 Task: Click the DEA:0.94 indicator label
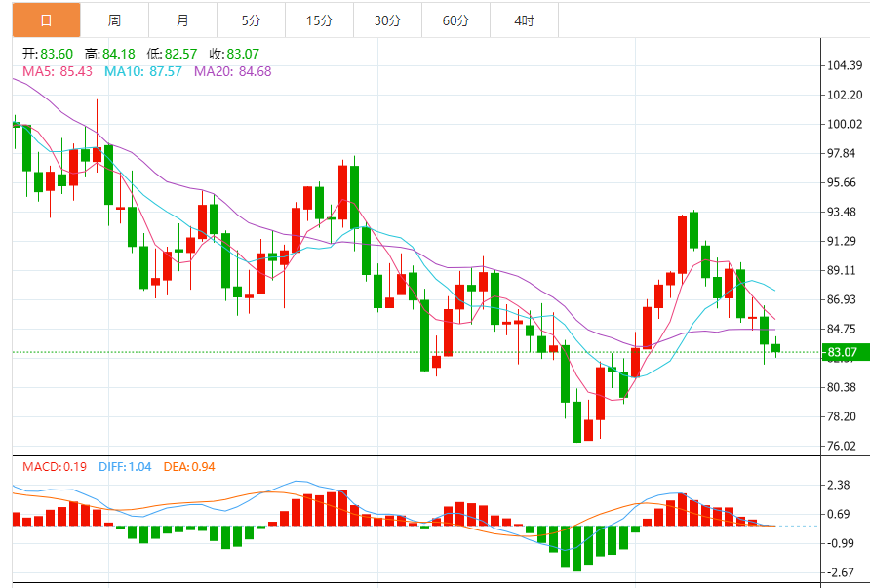pos(189,467)
